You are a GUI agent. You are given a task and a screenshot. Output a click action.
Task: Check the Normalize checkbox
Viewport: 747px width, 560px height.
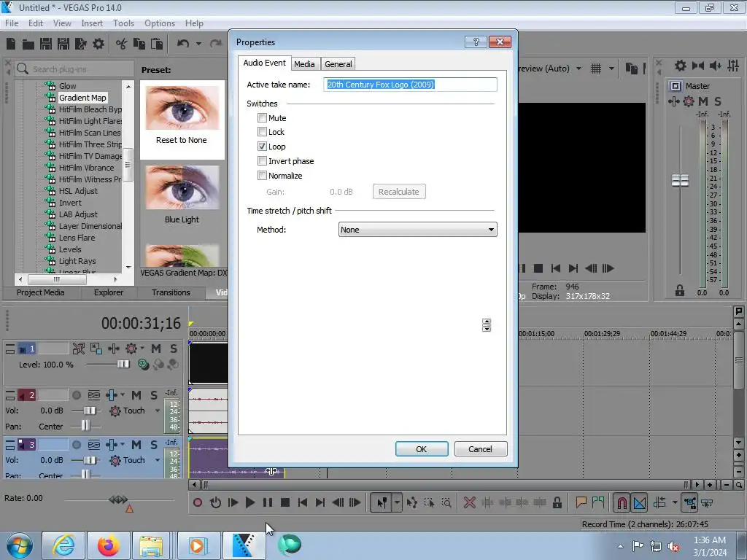(x=262, y=175)
